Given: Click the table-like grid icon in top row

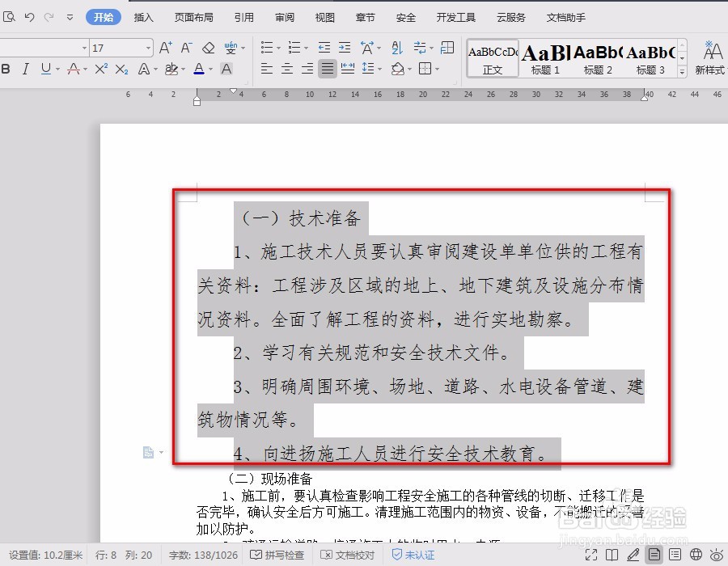Looking at the screenshot, I should pyautogui.click(x=447, y=48).
